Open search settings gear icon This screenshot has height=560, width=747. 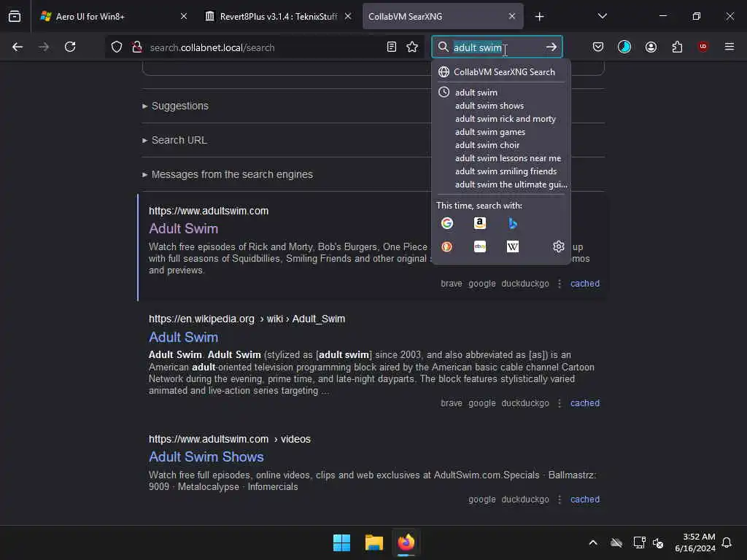tap(558, 246)
